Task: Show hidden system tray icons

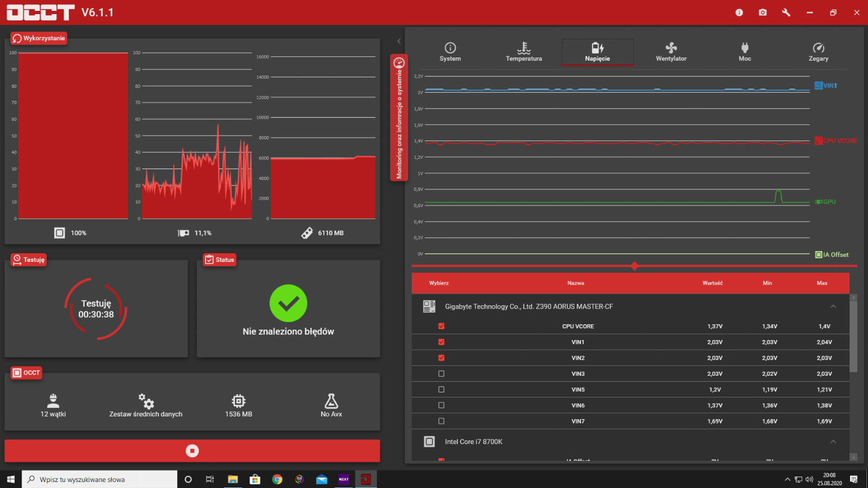Action: [x=787, y=479]
